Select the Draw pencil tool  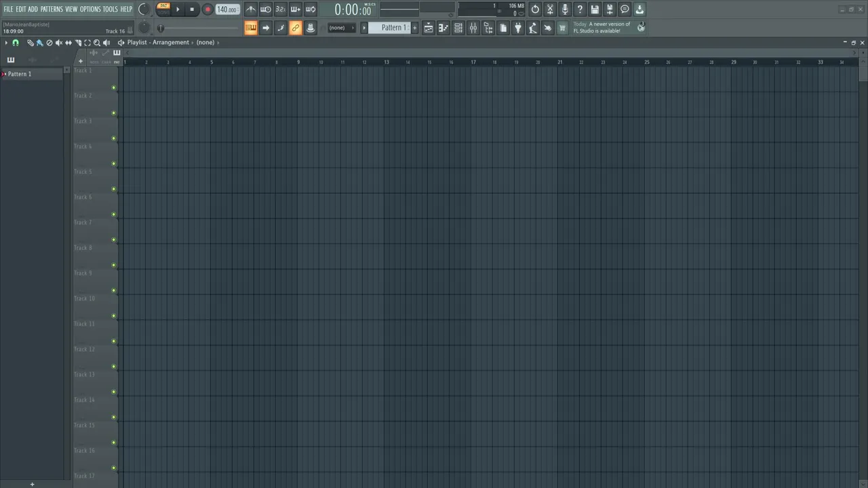(31, 43)
